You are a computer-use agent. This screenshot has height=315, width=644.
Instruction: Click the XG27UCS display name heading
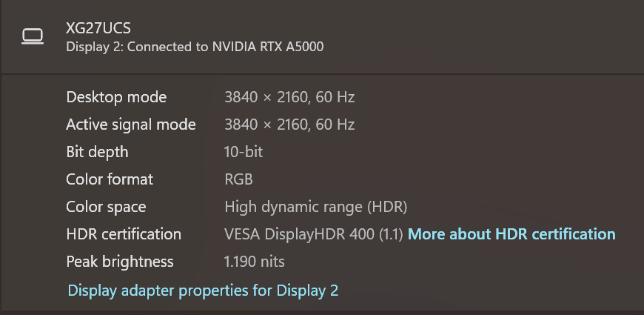pyautogui.click(x=98, y=28)
